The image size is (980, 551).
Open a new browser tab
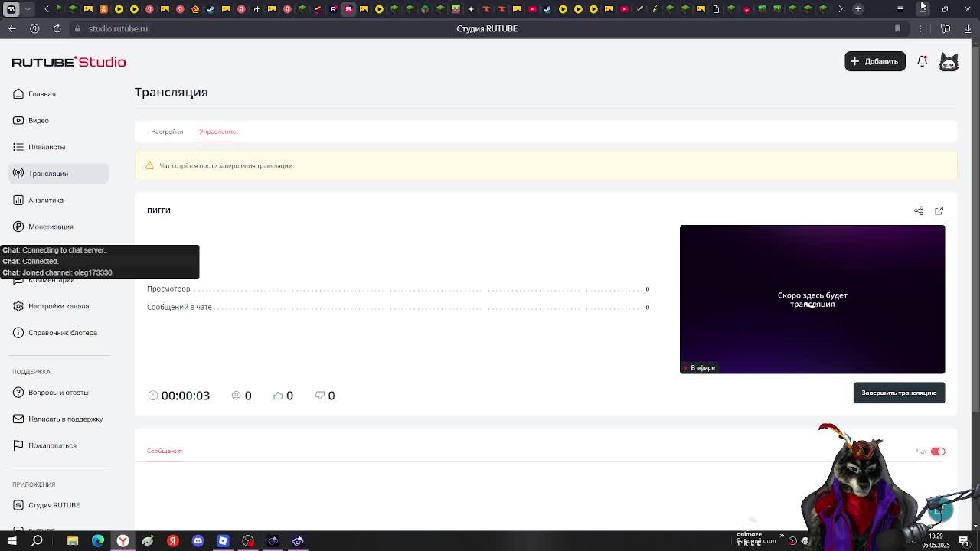857,9
